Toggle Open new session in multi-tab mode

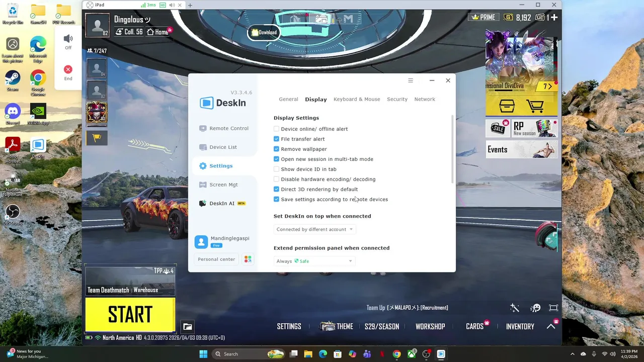click(276, 159)
